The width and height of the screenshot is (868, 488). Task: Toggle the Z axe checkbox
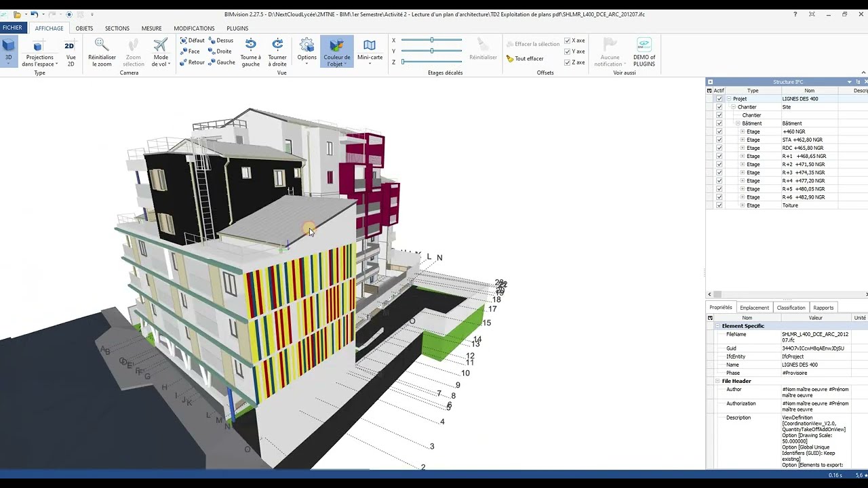click(568, 62)
